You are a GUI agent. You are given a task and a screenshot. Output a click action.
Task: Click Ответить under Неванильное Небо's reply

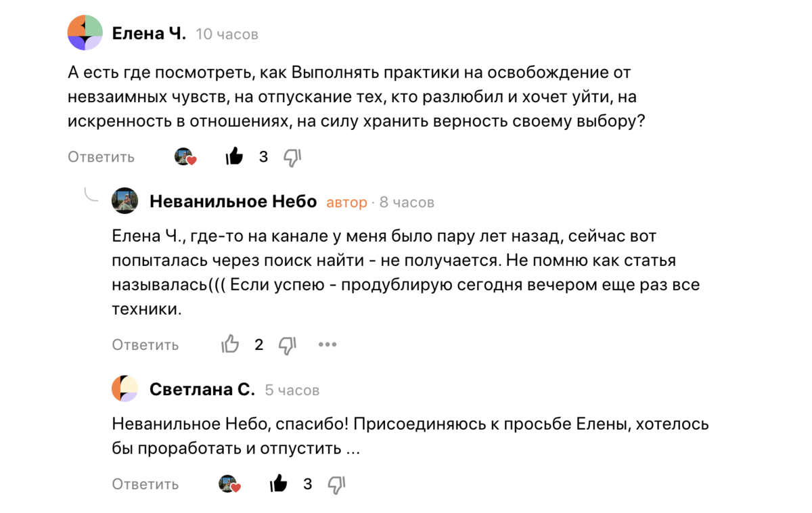pos(145,344)
